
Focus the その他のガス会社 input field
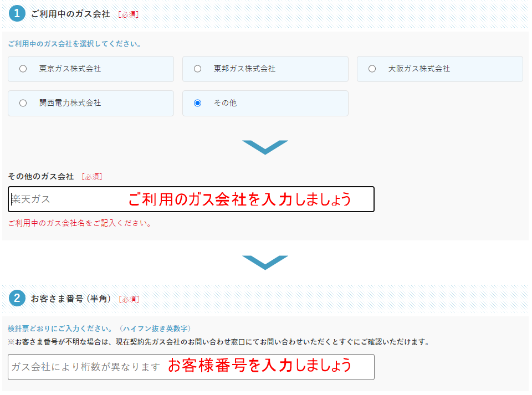191,199
